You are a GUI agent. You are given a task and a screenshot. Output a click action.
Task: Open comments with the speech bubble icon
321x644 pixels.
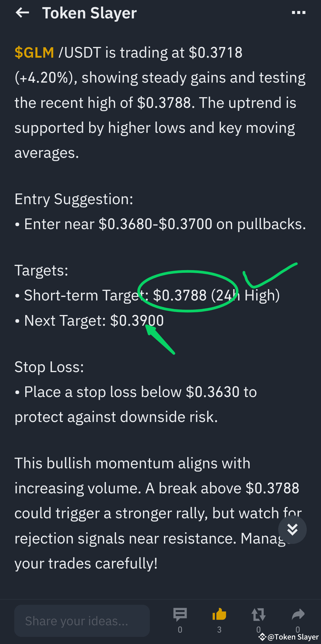180,614
